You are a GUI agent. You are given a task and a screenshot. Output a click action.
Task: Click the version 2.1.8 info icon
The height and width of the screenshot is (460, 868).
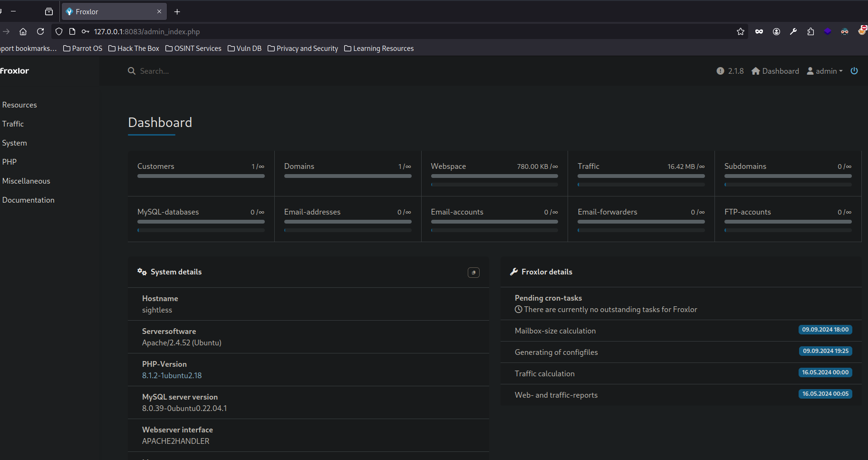click(720, 71)
